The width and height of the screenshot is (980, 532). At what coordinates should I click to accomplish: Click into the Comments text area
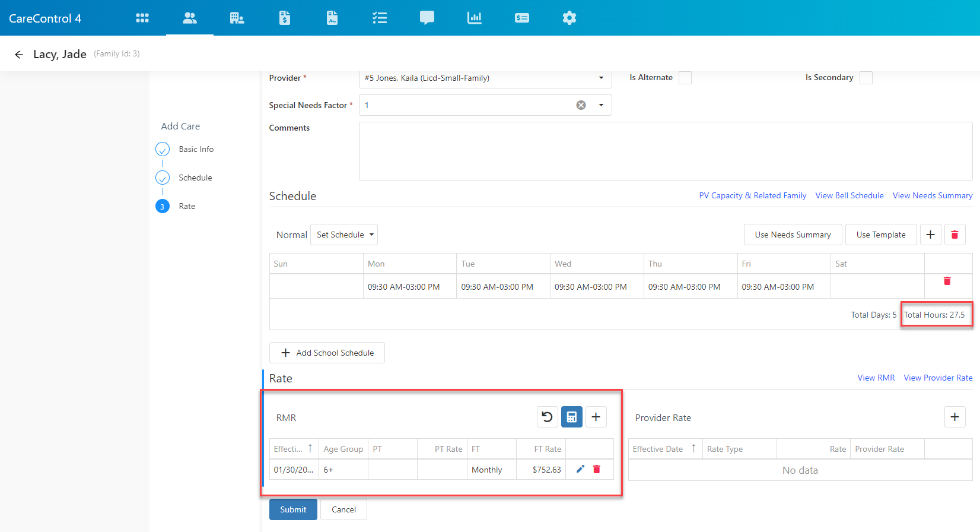[x=666, y=151]
